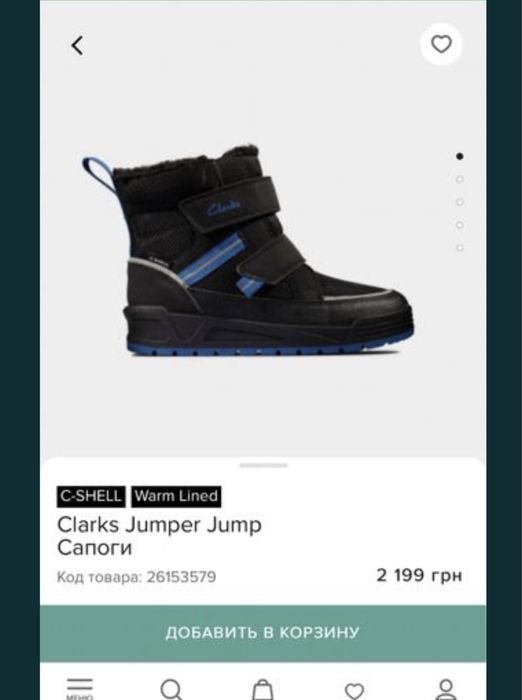Open the hamburger menu in bottom bar
Viewport: 522px width, 700px height.
point(80,689)
